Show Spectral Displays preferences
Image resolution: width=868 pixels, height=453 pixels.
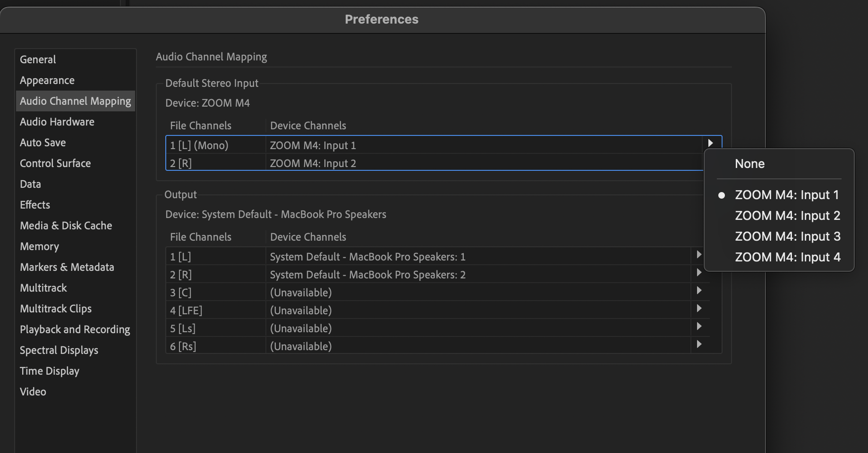coord(59,350)
